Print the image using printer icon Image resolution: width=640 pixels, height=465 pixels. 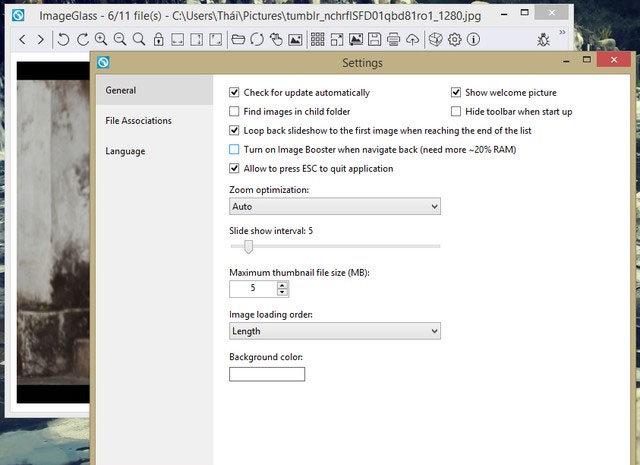click(393, 40)
